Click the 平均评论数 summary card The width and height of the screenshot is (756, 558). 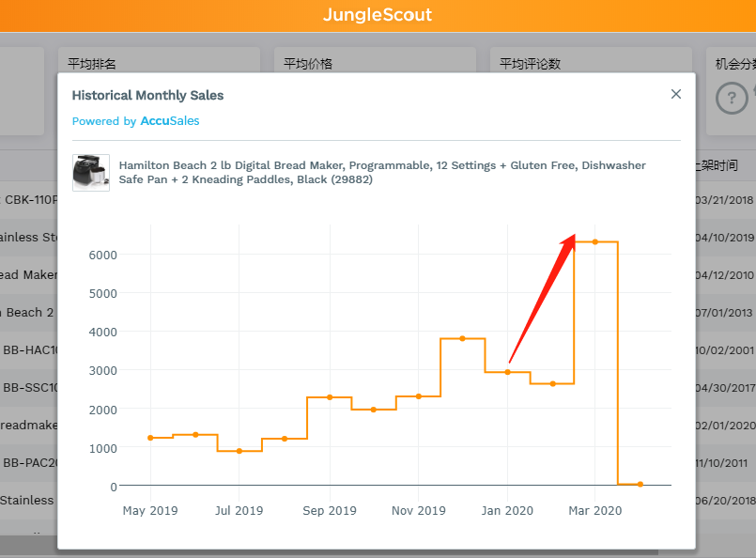[x=590, y=64]
